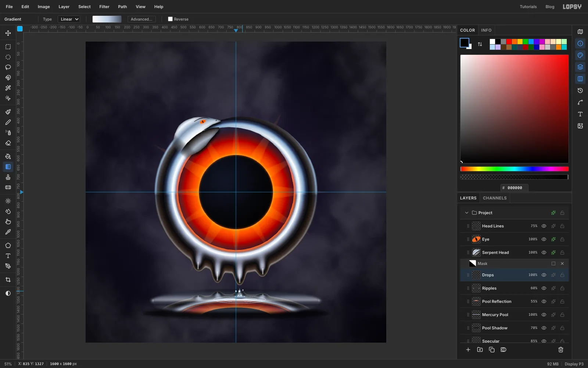This screenshot has width=588, height=368.
Task: Select the Polygon shape tool
Action: (8, 245)
